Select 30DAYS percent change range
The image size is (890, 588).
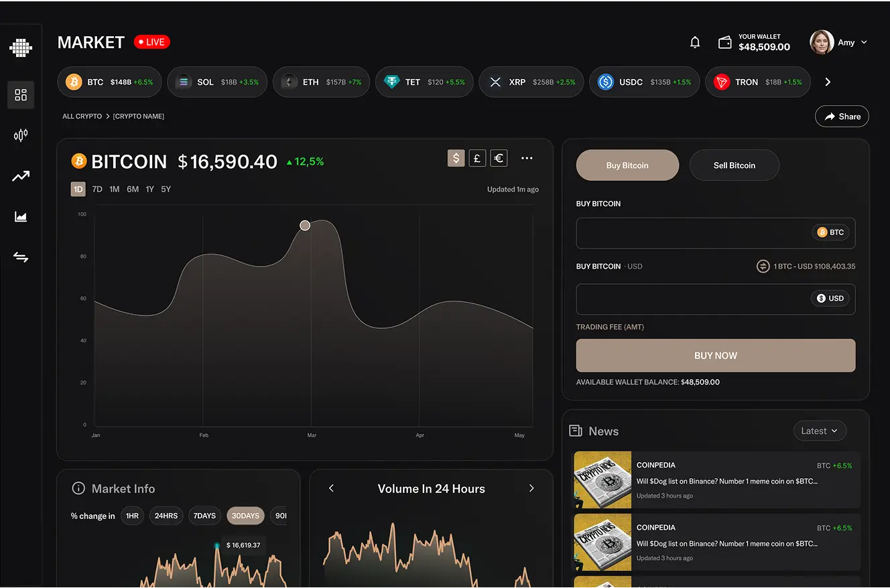pyautogui.click(x=245, y=516)
